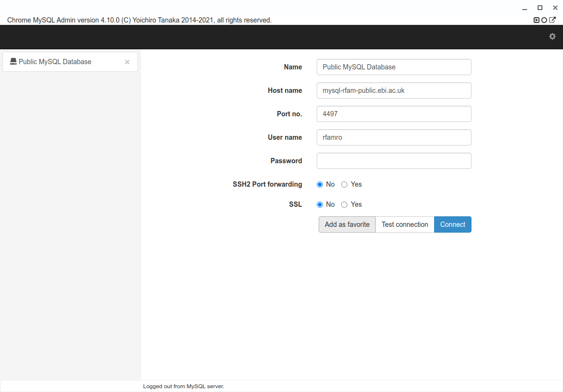This screenshot has height=392, width=563.
Task: Focus the Name input field
Action: click(394, 67)
